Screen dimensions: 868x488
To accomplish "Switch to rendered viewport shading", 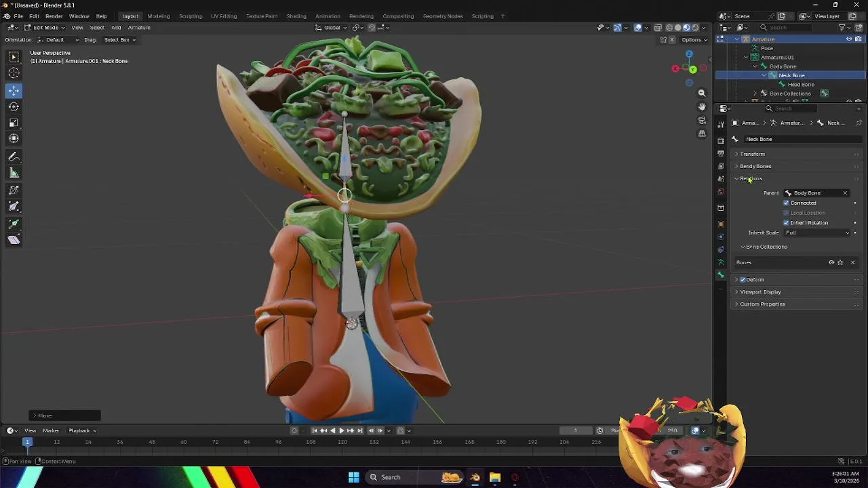I will 695,28.
